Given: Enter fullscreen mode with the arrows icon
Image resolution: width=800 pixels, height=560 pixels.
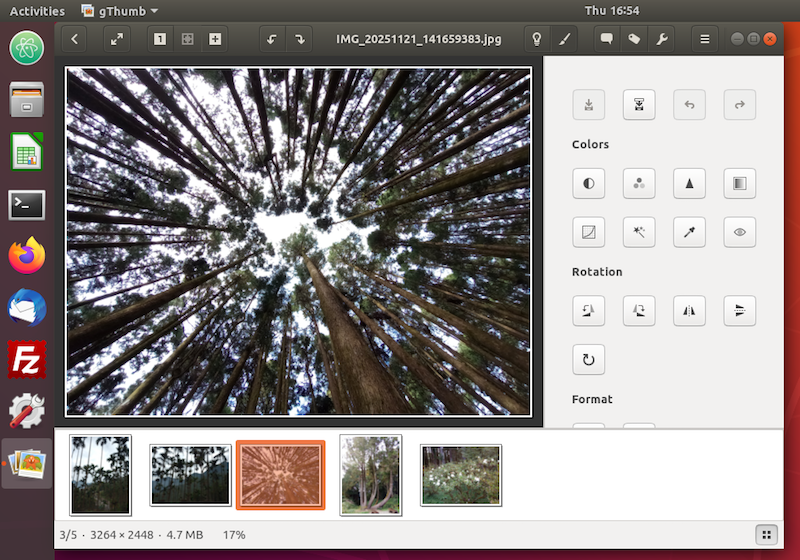Looking at the screenshot, I should point(117,39).
